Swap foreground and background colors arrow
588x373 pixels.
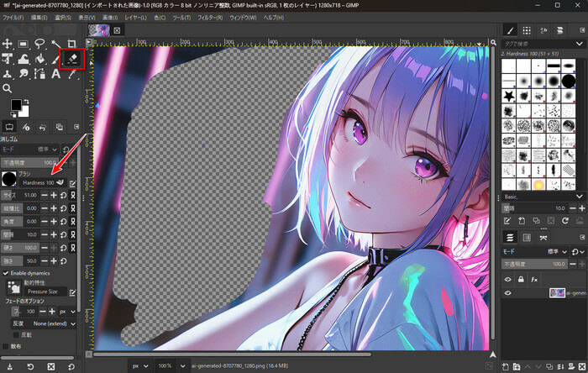[x=26, y=102]
